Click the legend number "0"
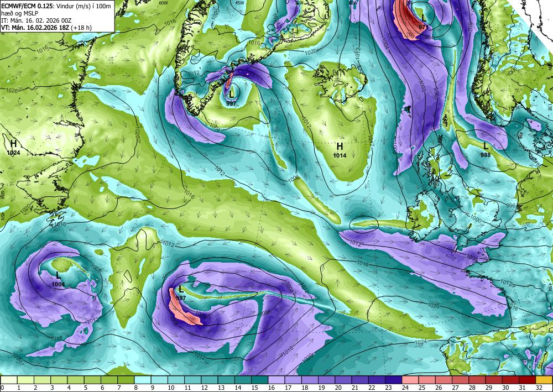 [x=2, y=388]
